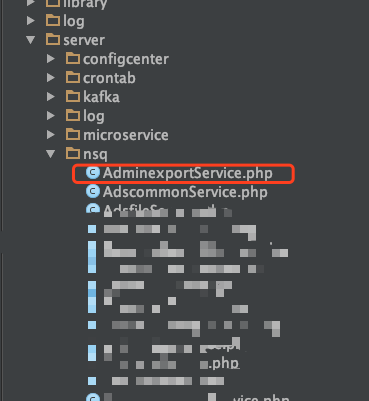
Task: Click the kafka folder icon
Action: click(73, 96)
